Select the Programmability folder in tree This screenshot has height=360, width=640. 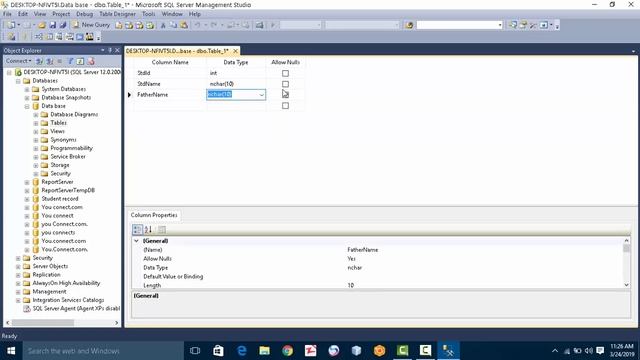pyautogui.click(x=71, y=148)
